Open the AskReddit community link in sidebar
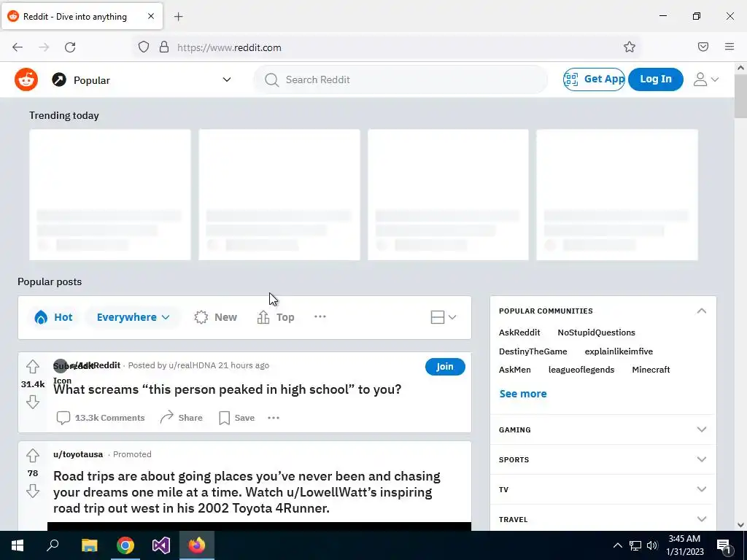 pyautogui.click(x=519, y=332)
